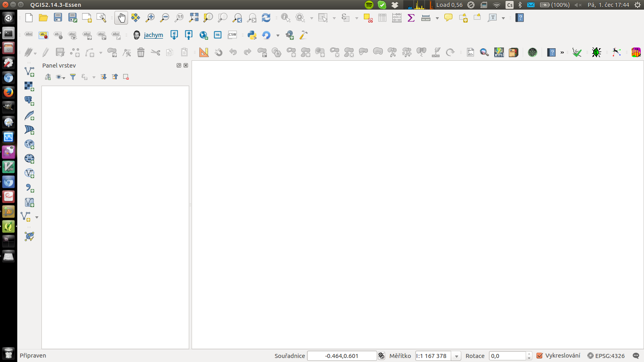Click into the Rotace value field

[x=508, y=356]
